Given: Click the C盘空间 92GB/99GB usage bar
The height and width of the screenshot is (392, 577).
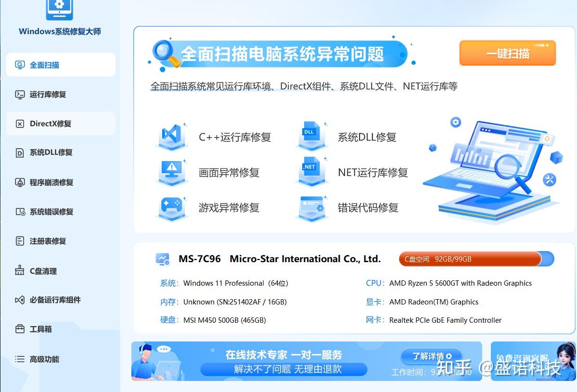Looking at the screenshot, I should [x=476, y=259].
